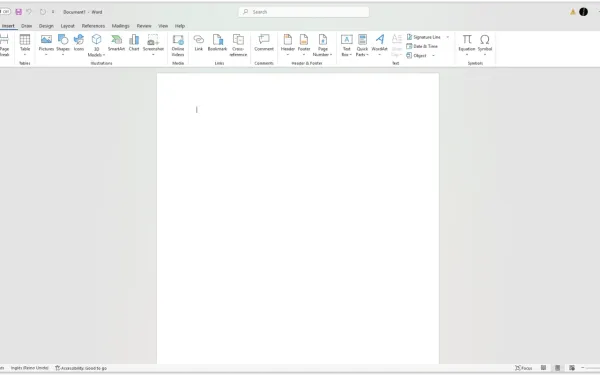This screenshot has width=600, height=375.
Task: Select Web Layout view in status bar
Action: 572,368
